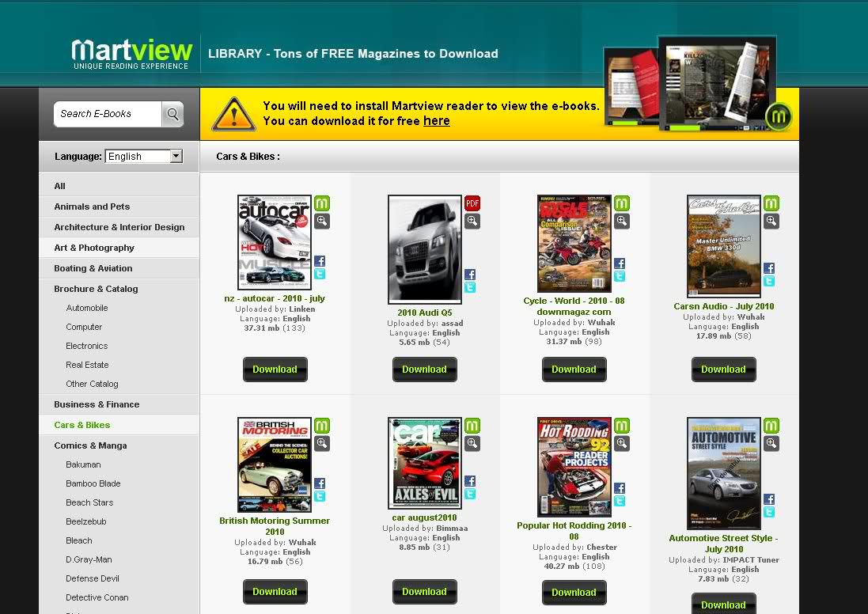Open the Carsn Audio - July 2010 title
Image resolution: width=868 pixels, height=614 pixels.
tap(723, 306)
